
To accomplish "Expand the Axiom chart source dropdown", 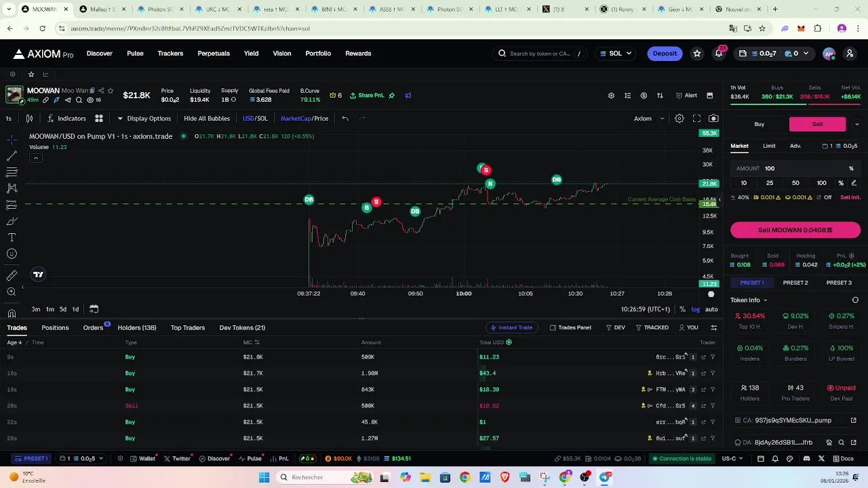I will [649, 119].
